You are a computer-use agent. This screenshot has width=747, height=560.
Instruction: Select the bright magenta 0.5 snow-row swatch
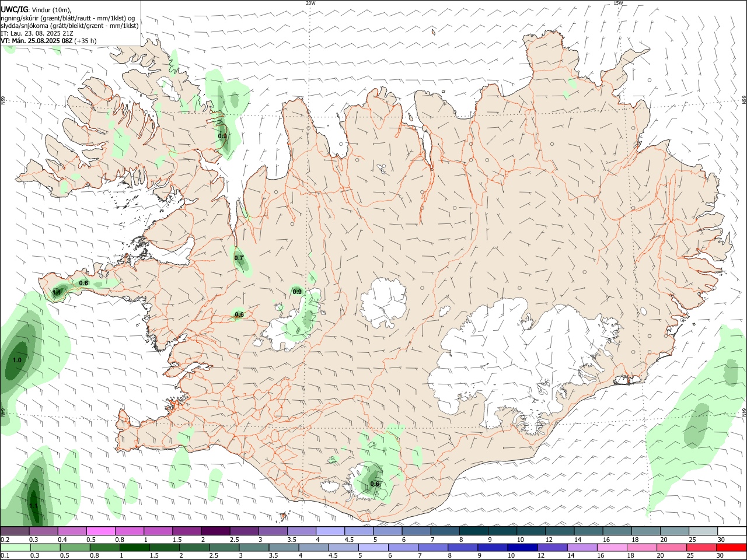[x=100, y=531]
